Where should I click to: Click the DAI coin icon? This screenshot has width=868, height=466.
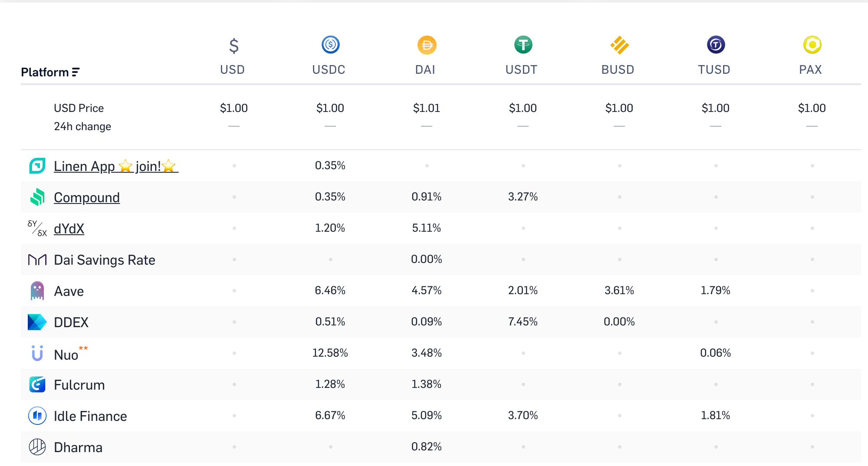[x=427, y=45]
